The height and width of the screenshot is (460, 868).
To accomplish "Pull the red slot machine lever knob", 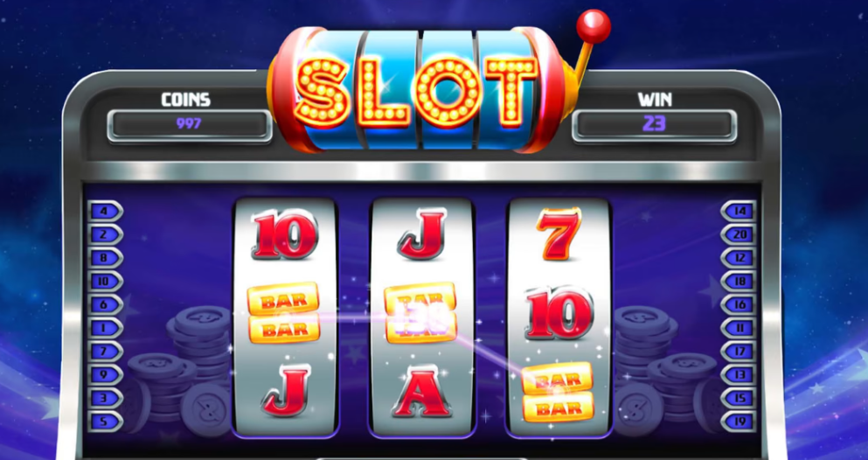I will [x=593, y=26].
